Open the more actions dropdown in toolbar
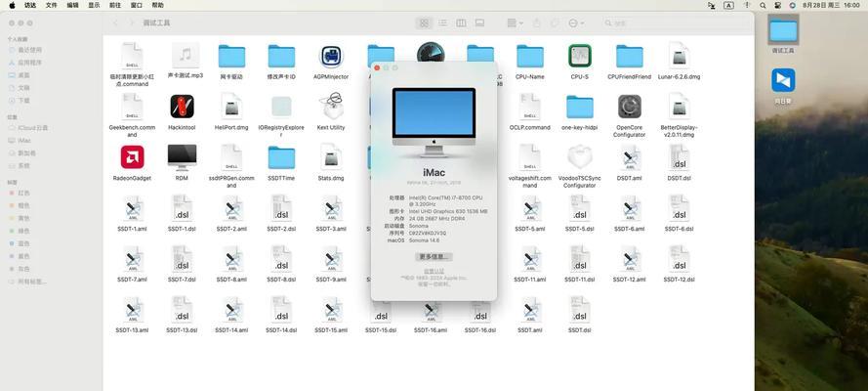 click(576, 22)
